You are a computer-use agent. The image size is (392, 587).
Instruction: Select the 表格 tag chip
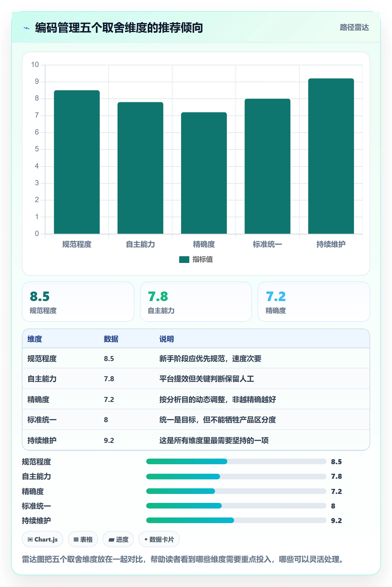[83, 539]
